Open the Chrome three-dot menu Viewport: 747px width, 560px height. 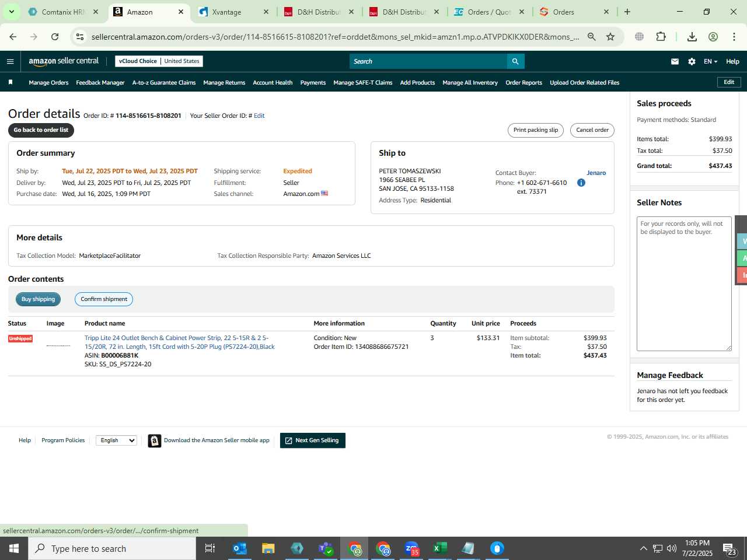point(734,37)
